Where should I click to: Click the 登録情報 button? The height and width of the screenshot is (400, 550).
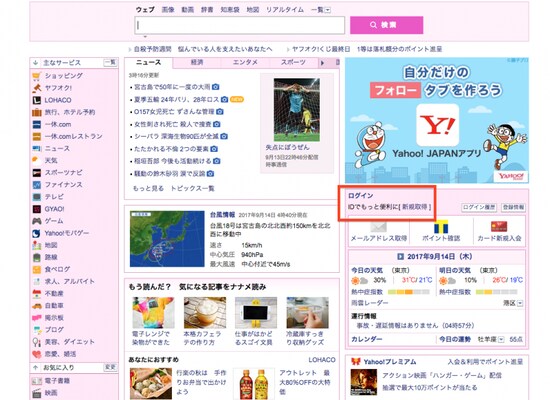513,207
